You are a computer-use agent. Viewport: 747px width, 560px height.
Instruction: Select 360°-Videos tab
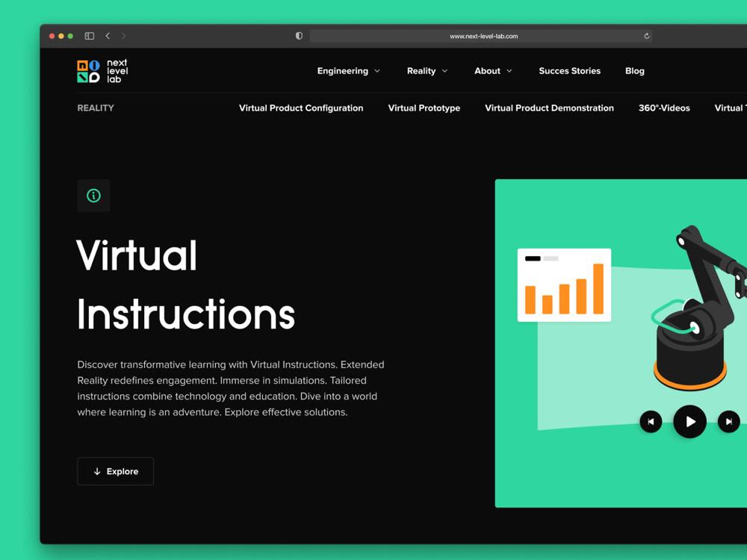[664, 108]
